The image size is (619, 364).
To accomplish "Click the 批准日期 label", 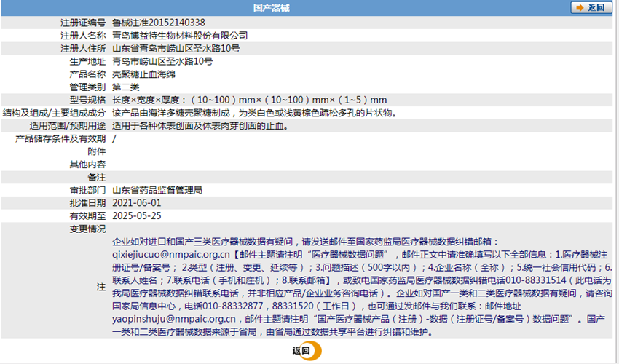I will (x=87, y=203).
